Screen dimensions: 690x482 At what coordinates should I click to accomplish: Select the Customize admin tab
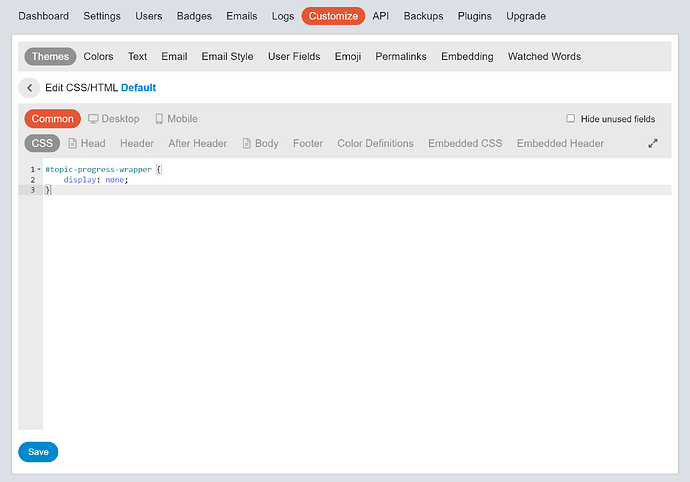click(333, 16)
